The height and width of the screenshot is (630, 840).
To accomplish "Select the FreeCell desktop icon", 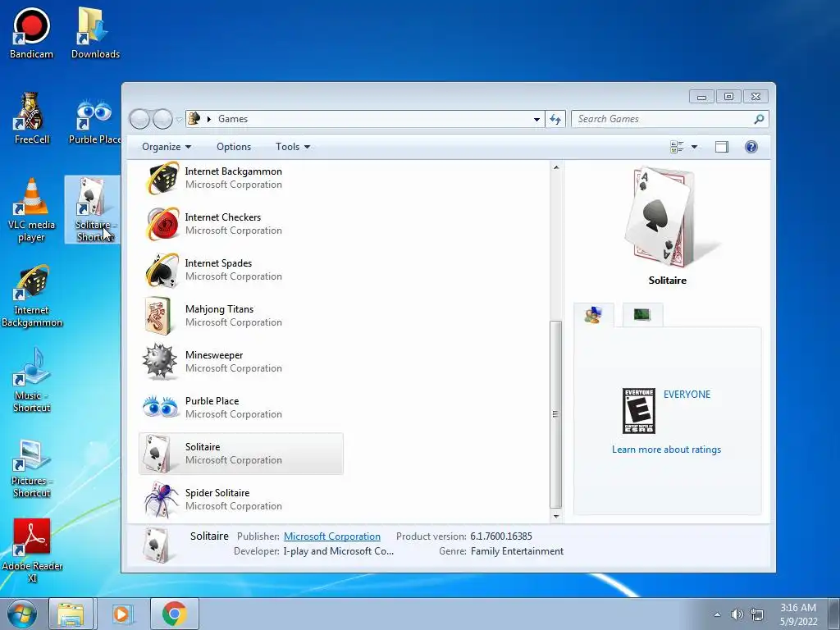I will [31, 118].
